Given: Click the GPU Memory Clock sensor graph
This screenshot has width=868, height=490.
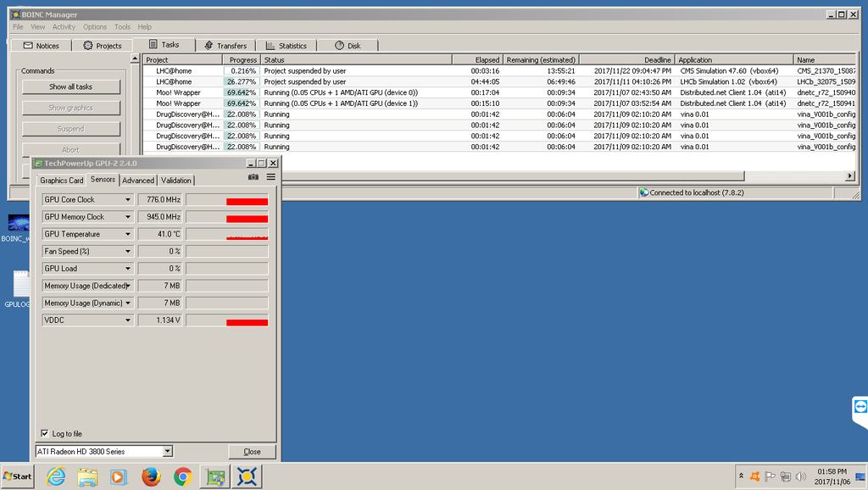Looking at the screenshot, I should click(227, 216).
